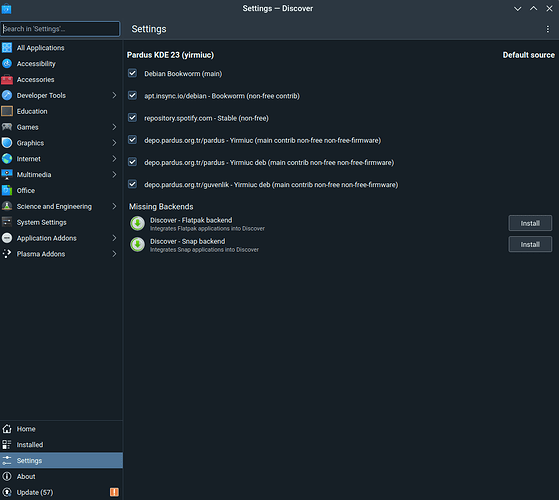The width and height of the screenshot is (559, 500).
Task: Disable the repository.spotify.com Stable source
Action: pyautogui.click(x=132, y=118)
